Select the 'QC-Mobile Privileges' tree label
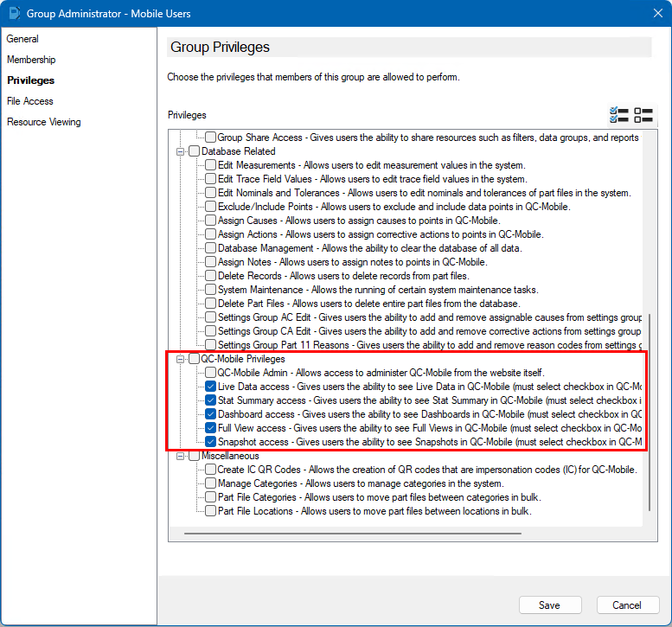Viewport: 672px width, 627px height. coord(243,359)
